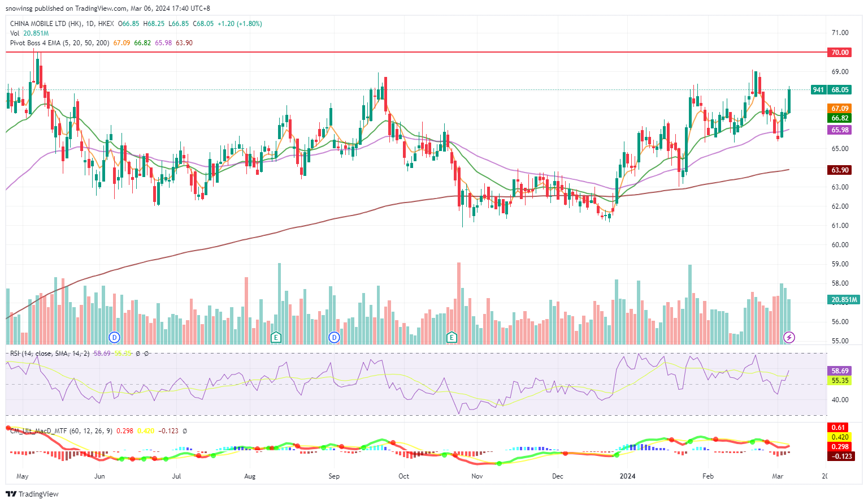
Task: Click the 941 countdown label beside last price
Action: pos(818,89)
